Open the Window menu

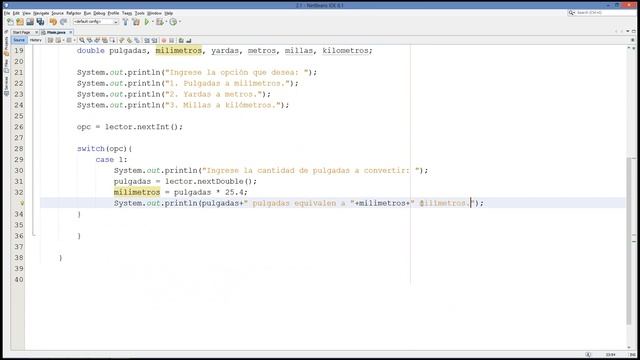154,13
